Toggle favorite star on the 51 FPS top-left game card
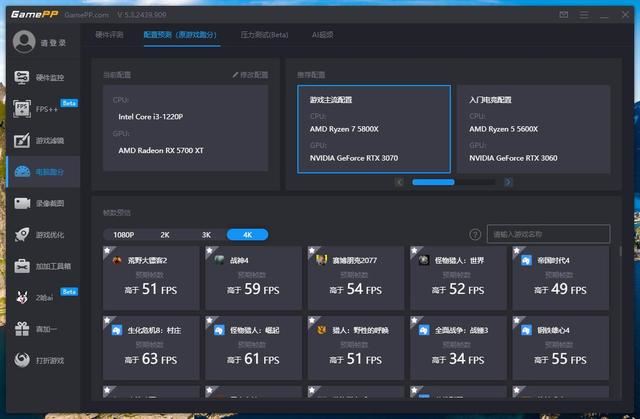640x419 pixels. (108, 250)
